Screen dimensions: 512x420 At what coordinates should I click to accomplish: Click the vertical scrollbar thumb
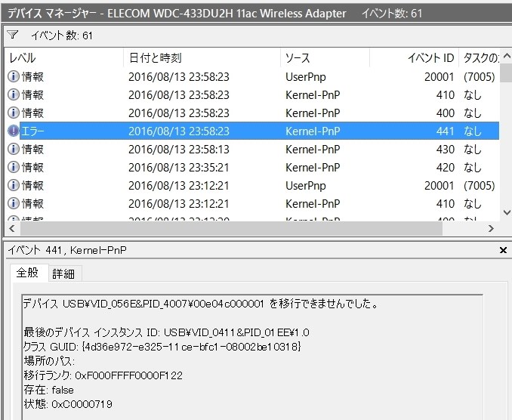click(507, 73)
